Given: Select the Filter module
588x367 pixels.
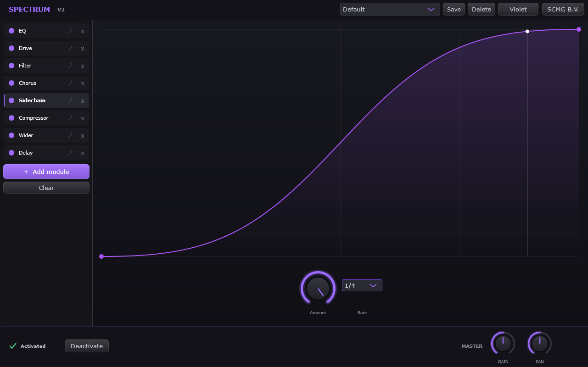Looking at the screenshot, I should click(x=46, y=66).
